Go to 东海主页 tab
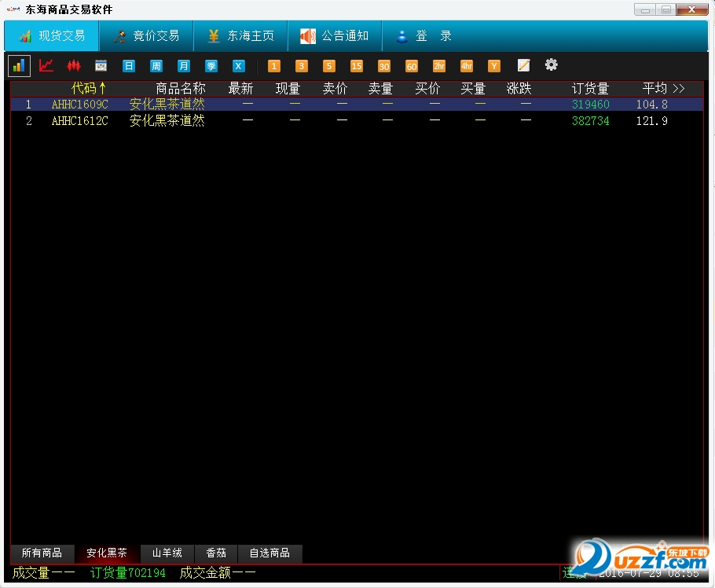715x588 pixels. coord(240,35)
